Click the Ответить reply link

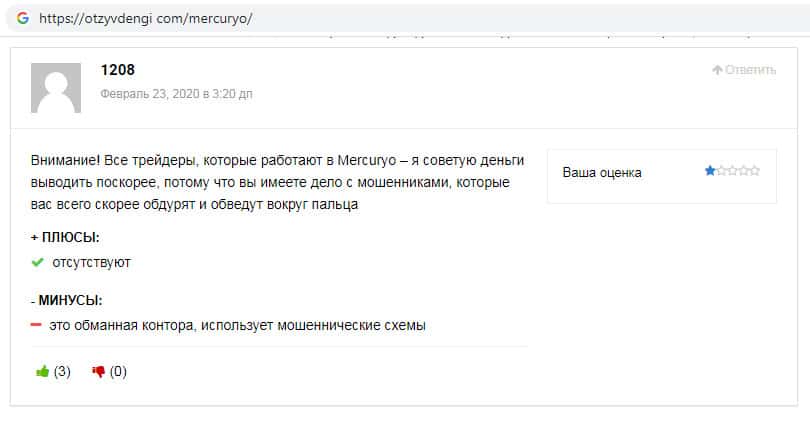click(x=750, y=70)
